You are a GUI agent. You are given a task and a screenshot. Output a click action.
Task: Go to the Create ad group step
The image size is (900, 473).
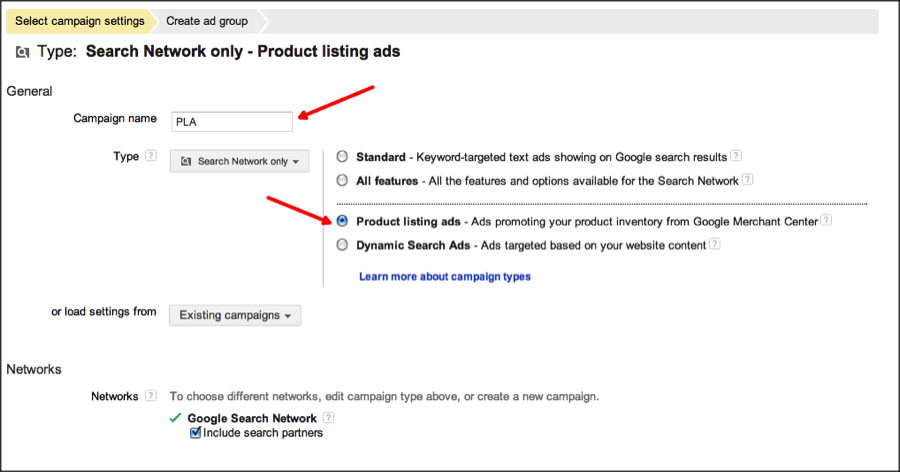tap(207, 21)
